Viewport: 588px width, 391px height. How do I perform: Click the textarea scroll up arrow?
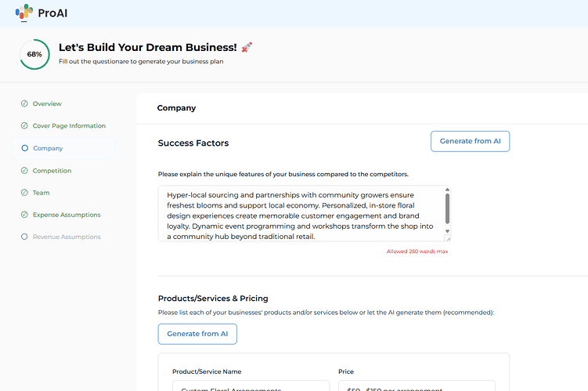(x=447, y=190)
